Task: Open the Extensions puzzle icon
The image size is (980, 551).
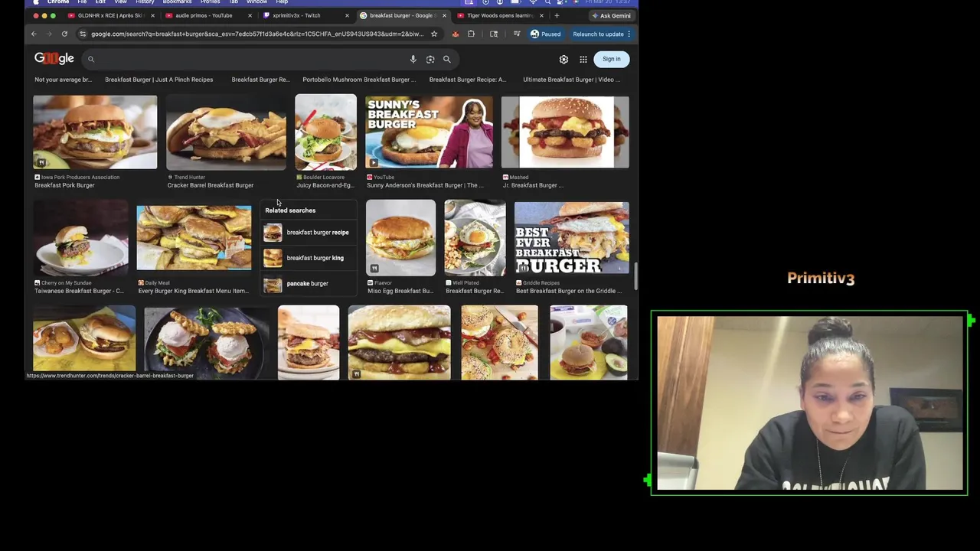Action: (x=471, y=34)
